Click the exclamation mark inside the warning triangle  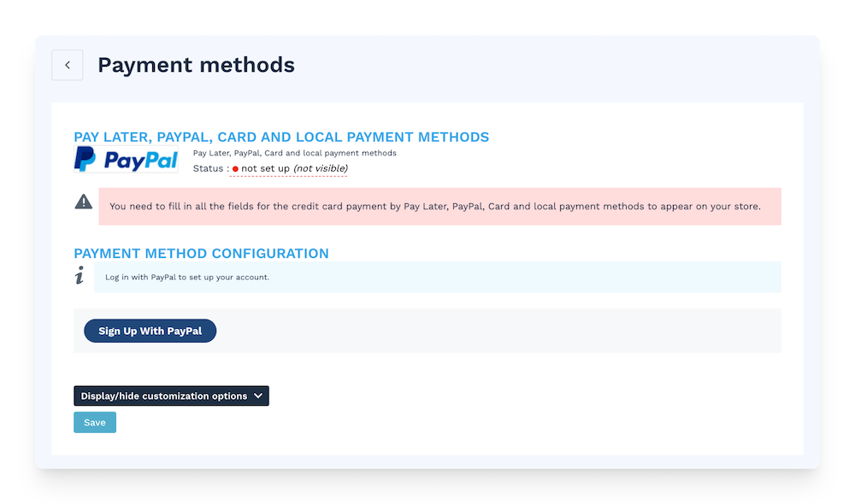coord(83,204)
